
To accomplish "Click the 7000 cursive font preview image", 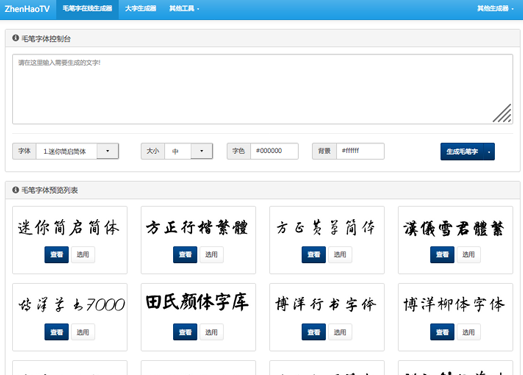I will [x=71, y=305].
